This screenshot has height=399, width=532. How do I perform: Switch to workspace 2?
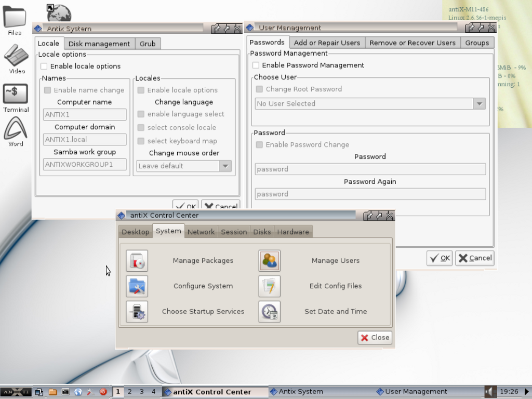pyautogui.click(x=129, y=392)
